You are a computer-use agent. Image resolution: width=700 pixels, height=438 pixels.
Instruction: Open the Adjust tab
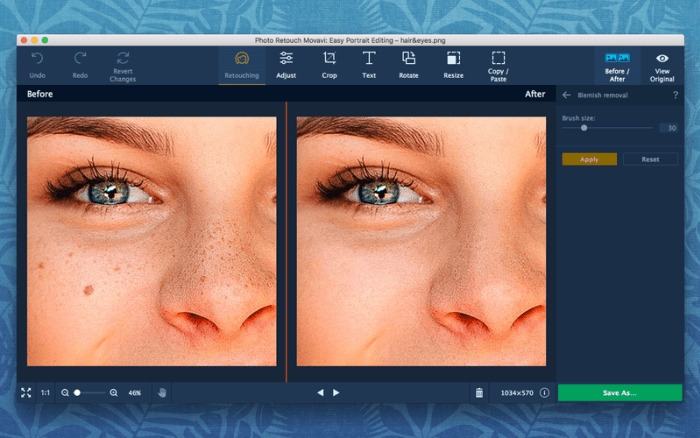click(x=286, y=66)
